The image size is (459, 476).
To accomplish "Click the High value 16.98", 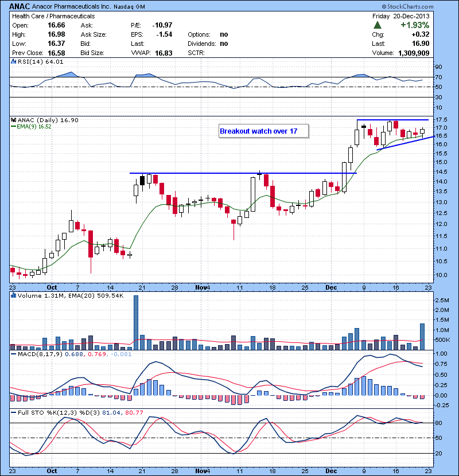I will pyautogui.click(x=56, y=34).
